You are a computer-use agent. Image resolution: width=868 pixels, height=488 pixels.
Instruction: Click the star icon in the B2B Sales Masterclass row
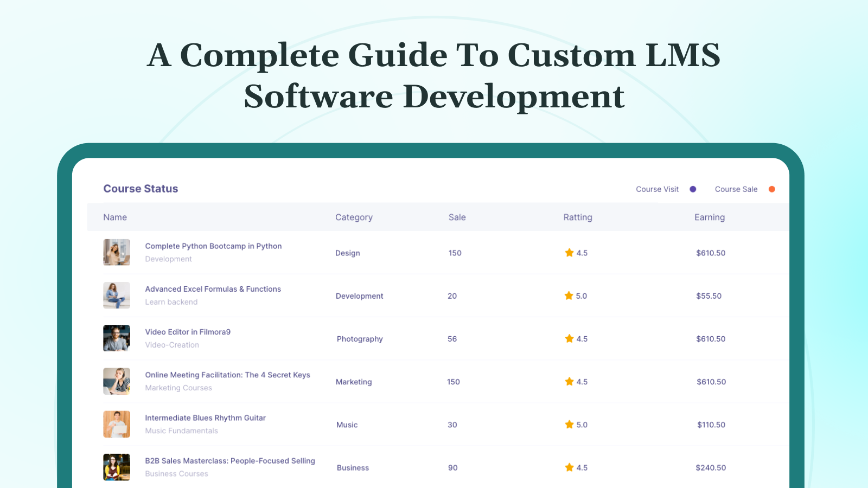[x=569, y=467]
